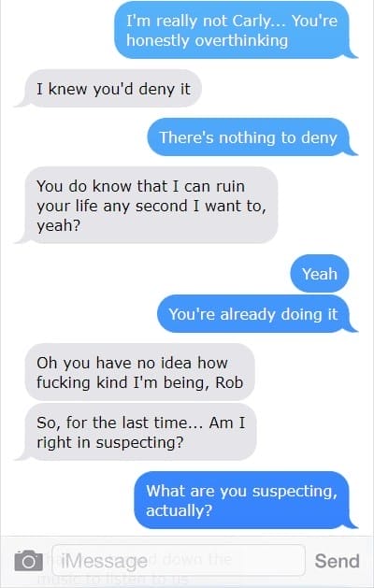The width and height of the screenshot is (374, 588).
Task: Tap the "ruin your life" gray message bubble
Action: (146, 206)
